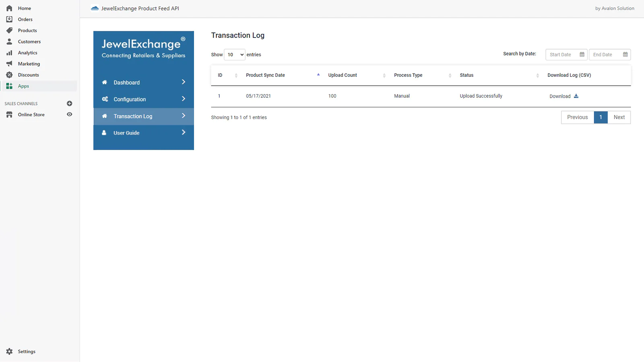
Task: Expand Configuration chevron arrow
Action: (184, 99)
